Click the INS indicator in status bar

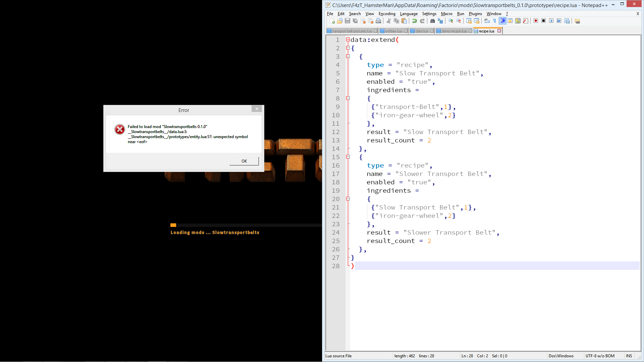(629, 356)
